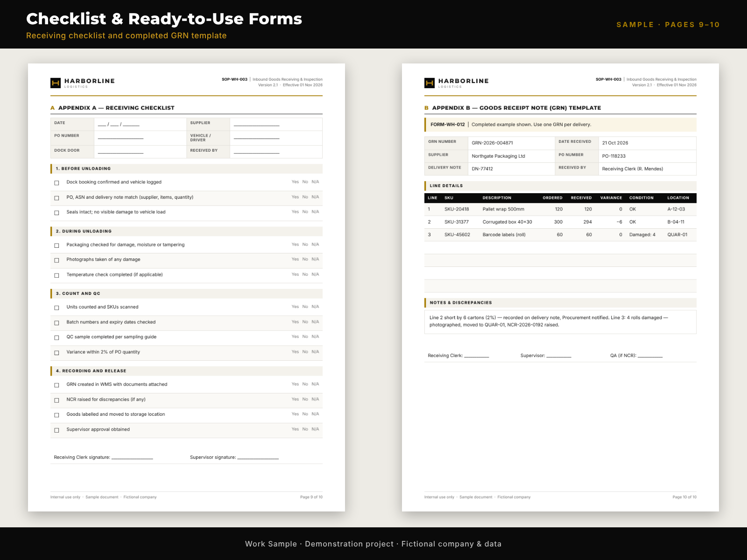Click the Vehicle / Driver blank line

[x=257, y=138]
